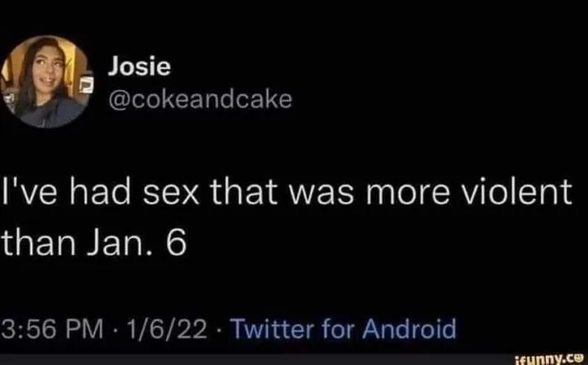Click the first line of the tweet text

point(286,196)
